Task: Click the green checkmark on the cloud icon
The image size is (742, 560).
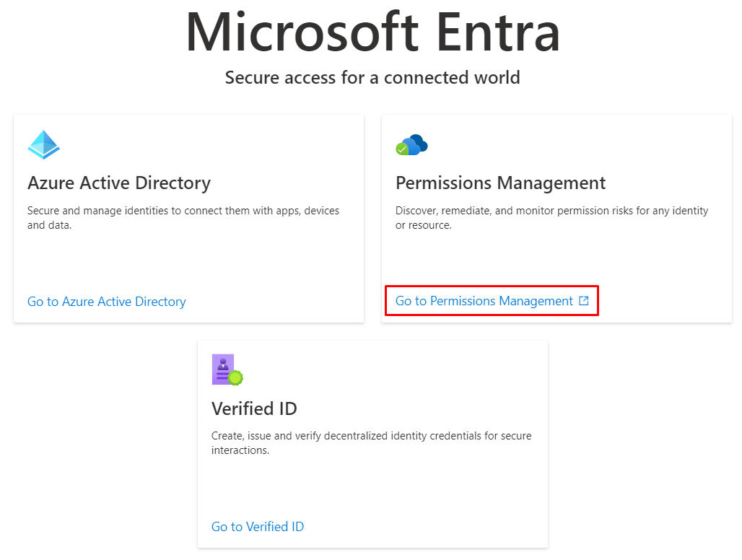Action: pyautogui.click(x=402, y=149)
